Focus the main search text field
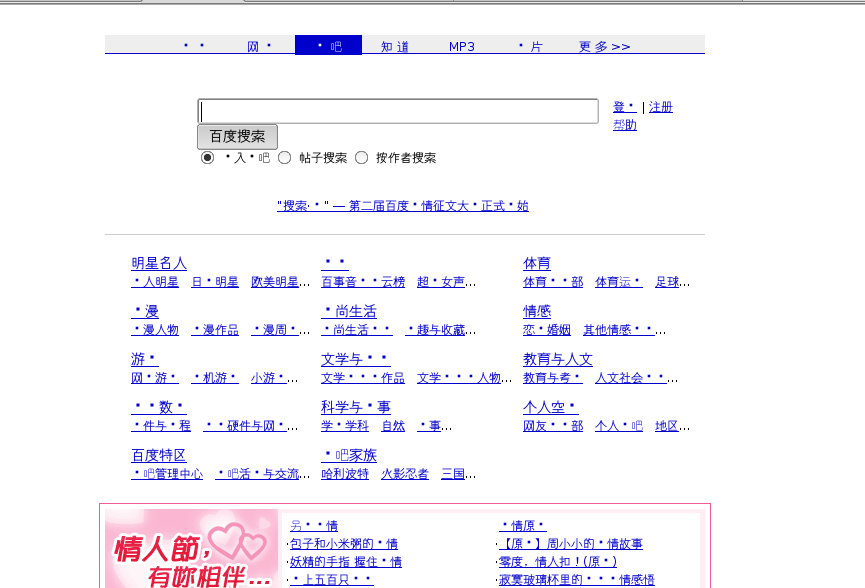This screenshot has height=588, width=865. tap(398, 111)
